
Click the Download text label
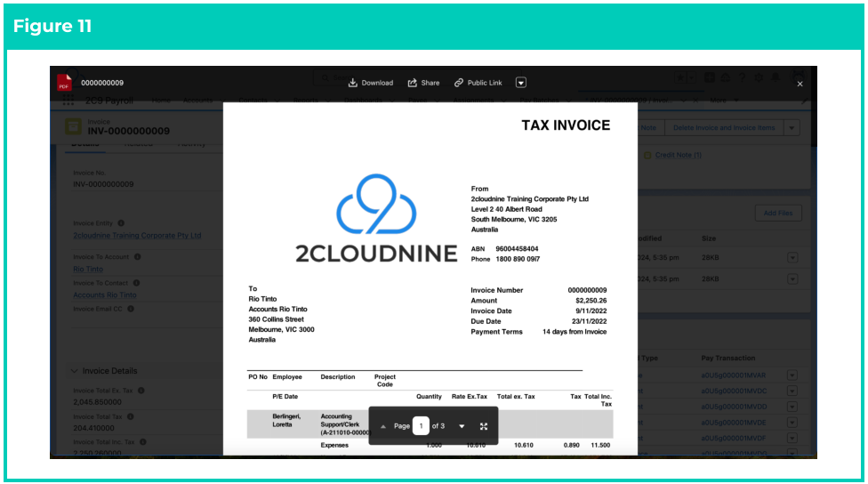tap(377, 83)
